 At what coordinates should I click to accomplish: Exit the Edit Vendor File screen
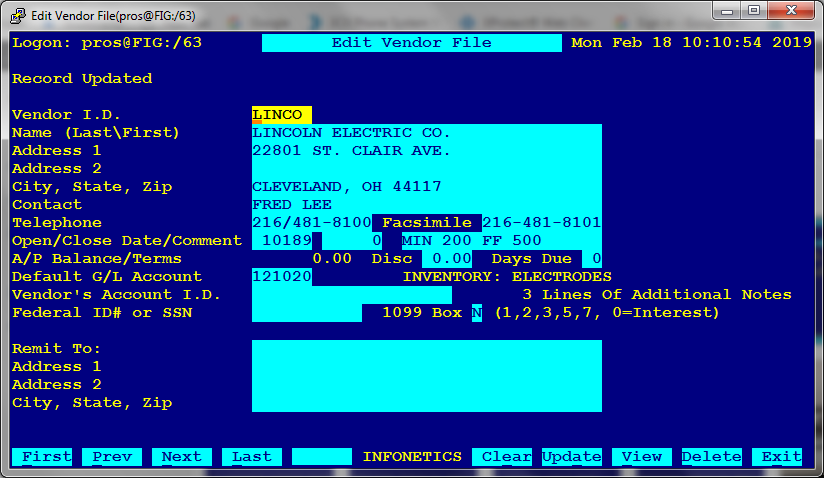click(777, 457)
